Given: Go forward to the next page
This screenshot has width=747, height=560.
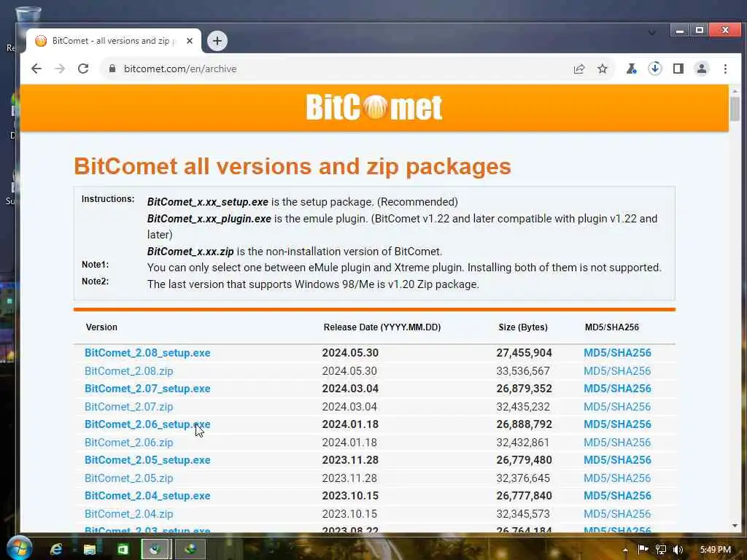Looking at the screenshot, I should (60, 69).
